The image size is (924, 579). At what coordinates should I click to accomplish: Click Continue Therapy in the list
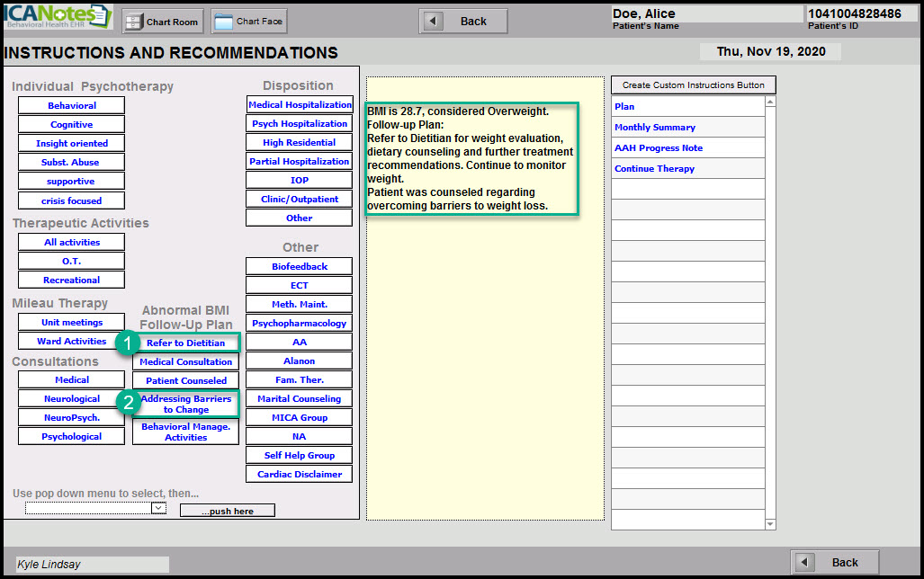[x=655, y=169]
